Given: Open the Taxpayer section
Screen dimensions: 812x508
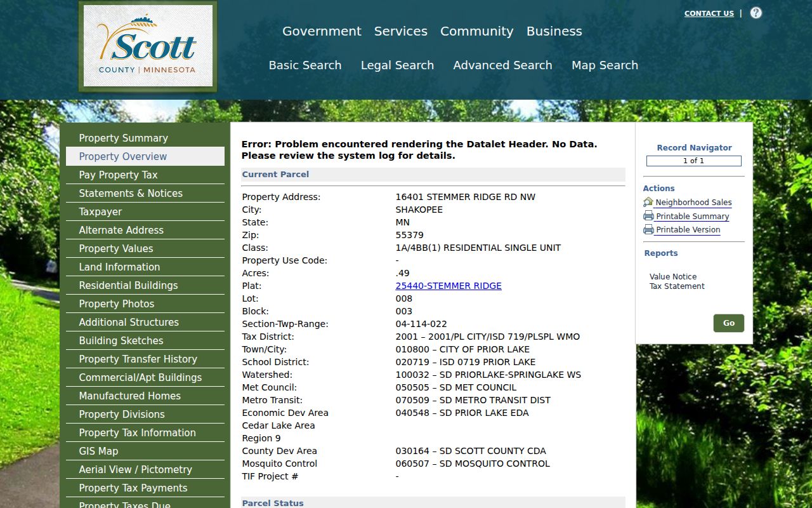Looking at the screenshot, I should [145, 211].
